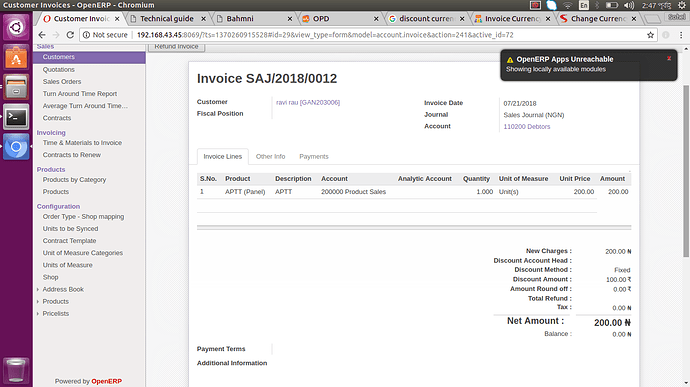The width and height of the screenshot is (690, 387).
Task: Open the Shop configuration item
Action: click(50, 277)
